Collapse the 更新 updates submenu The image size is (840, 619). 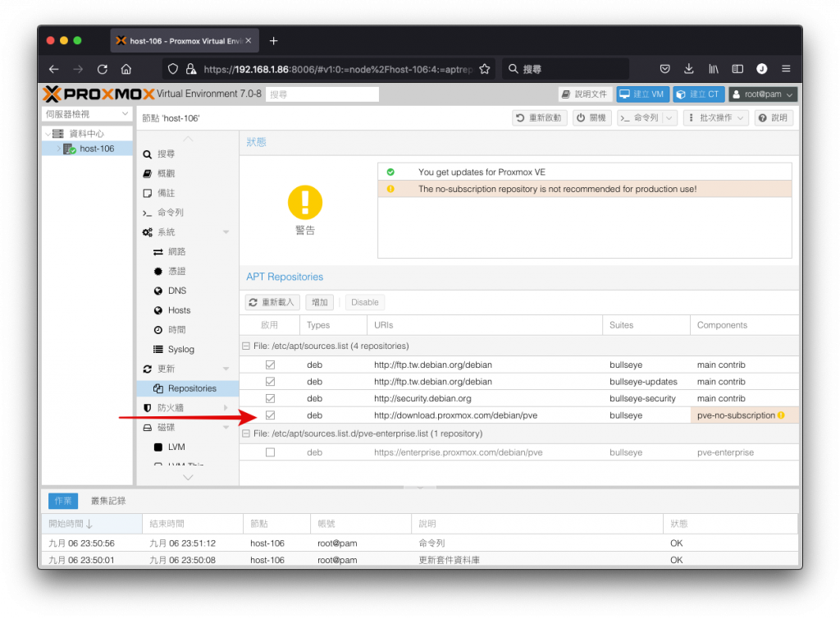click(226, 369)
